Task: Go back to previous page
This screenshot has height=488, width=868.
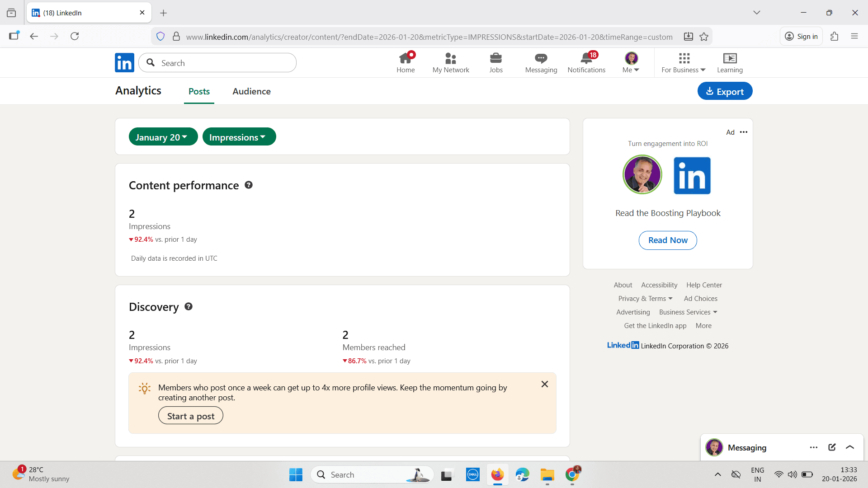Action: coord(34,36)
